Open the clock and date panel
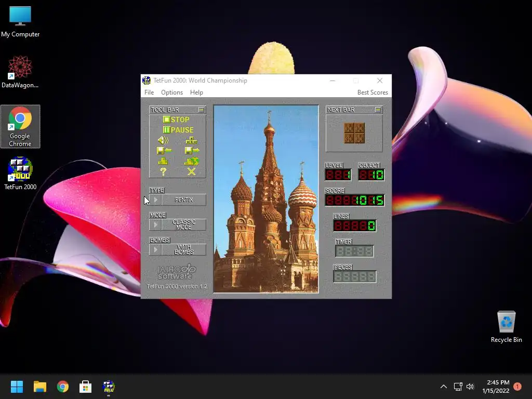Image resolution: width=532 pixels, height=399 pixels. coord(496,387)
